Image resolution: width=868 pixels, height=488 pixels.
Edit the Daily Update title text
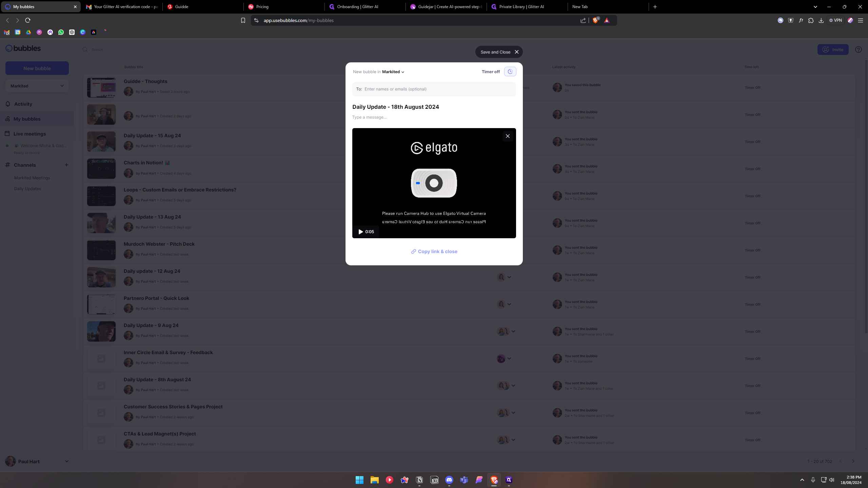tap(396, 107)
